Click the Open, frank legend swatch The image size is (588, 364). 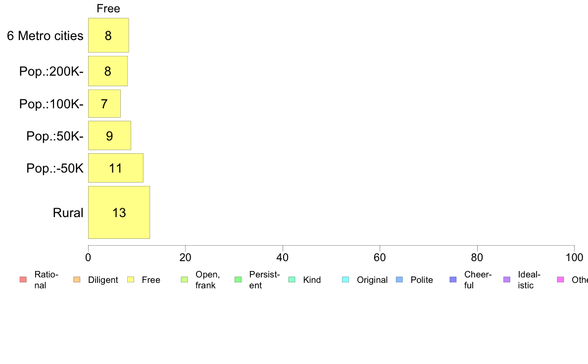coord(184,279)
